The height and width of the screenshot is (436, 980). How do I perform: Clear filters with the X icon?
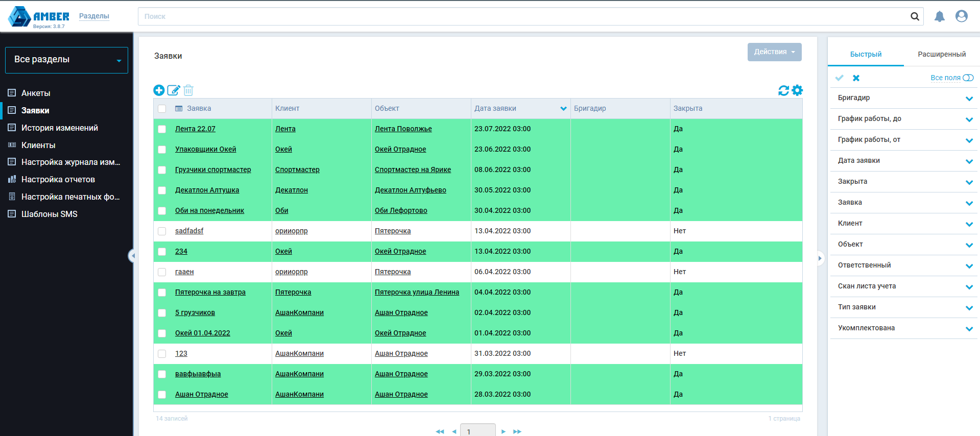coord(856,78)
